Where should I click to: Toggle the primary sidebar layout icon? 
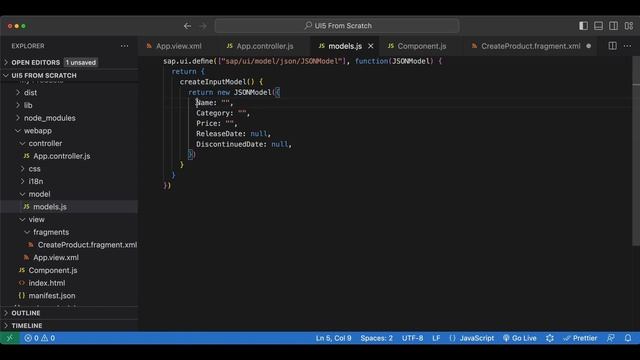point(583,26)
